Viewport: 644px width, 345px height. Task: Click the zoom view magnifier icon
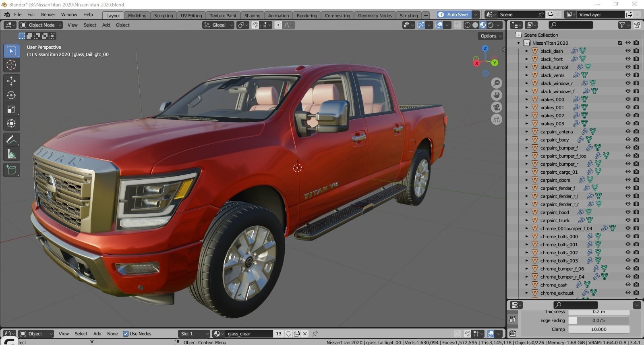497,83
